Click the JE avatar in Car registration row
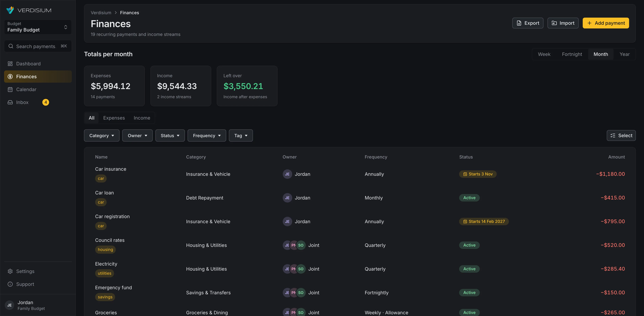This screenshot has width=644, height=316. pyautogui.click(x=287, y=222)
